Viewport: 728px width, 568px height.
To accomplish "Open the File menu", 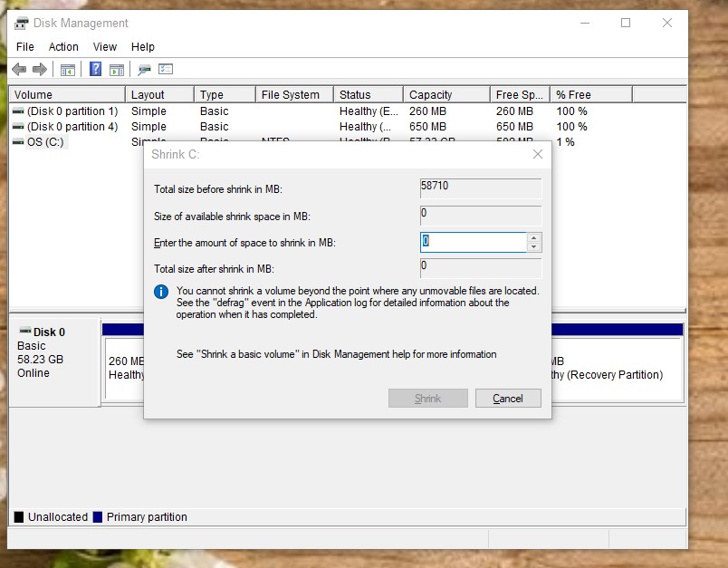I will pos(25,47).
